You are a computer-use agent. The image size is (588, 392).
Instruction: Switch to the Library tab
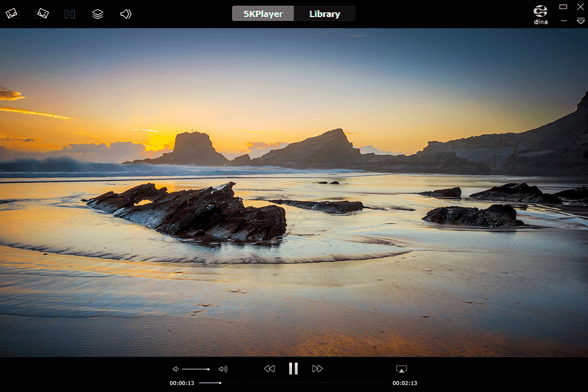click(325, 13)
